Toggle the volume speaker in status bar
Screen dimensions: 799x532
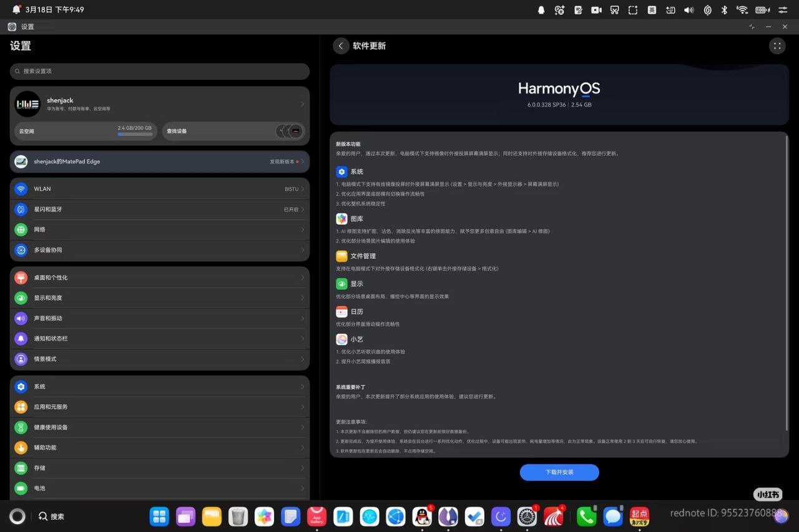pos(689,10)
